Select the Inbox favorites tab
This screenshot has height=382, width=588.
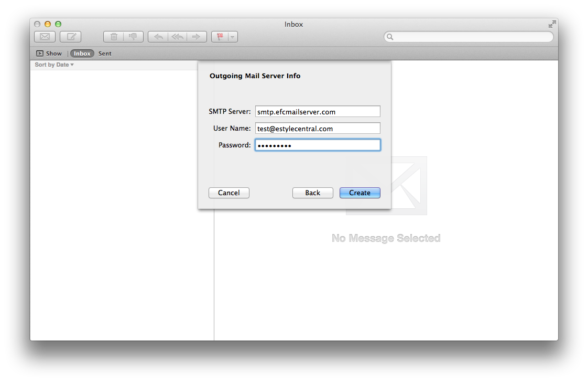pos(82,54)
